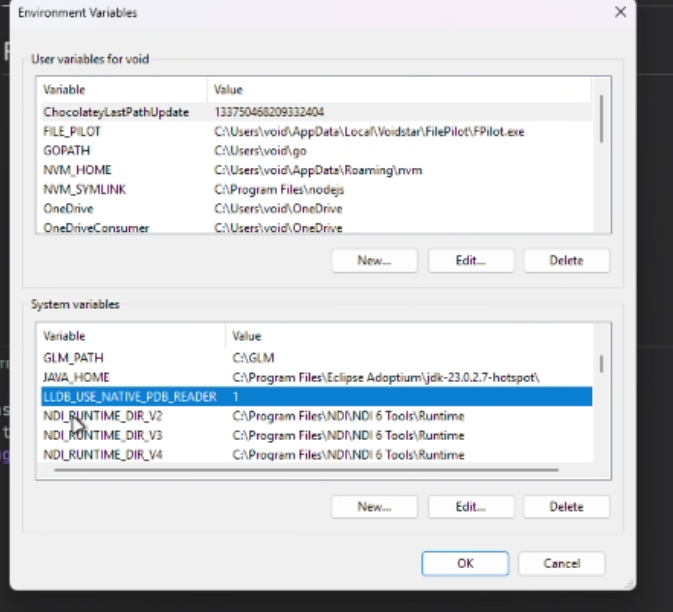Select the FILE_PILOT user variable
The image size is (673, 612).
(72, 132)
